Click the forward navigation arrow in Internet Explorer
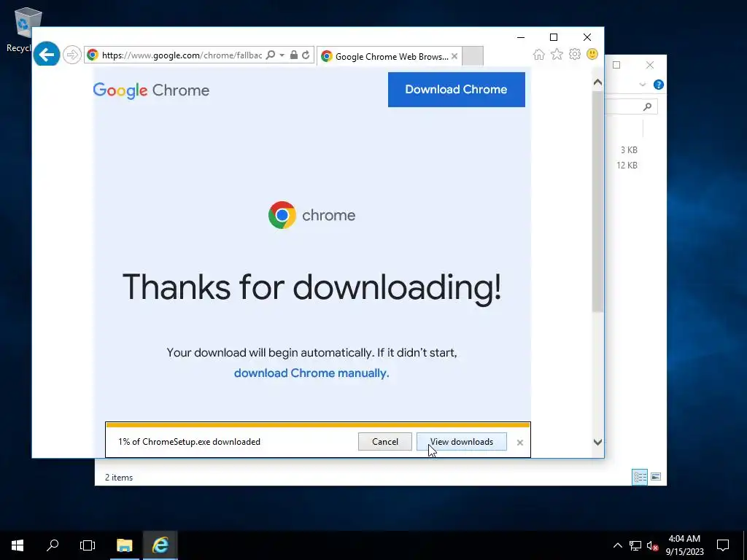This screenshot has width=747, height=560. [x=72, y=55]
